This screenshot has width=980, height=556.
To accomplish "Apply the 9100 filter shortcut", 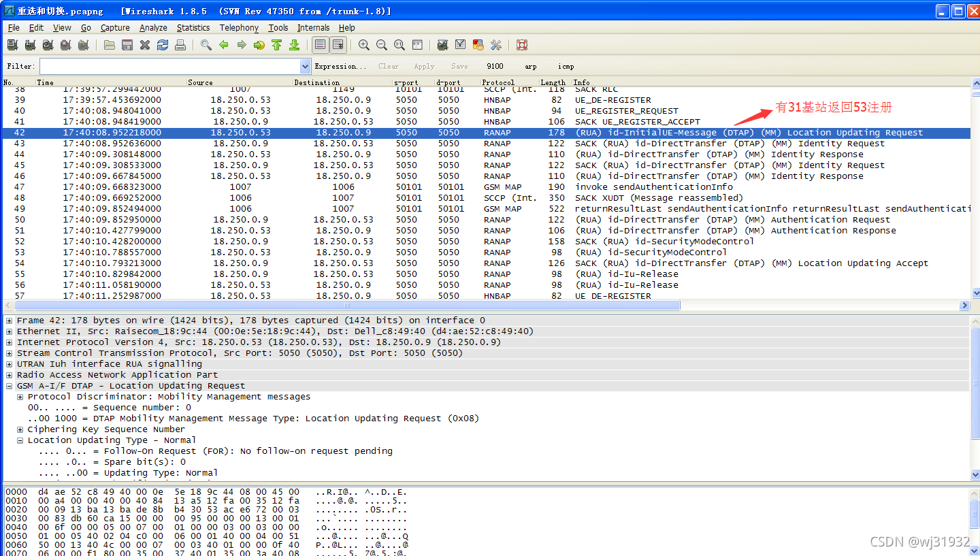I will point(495,66).
